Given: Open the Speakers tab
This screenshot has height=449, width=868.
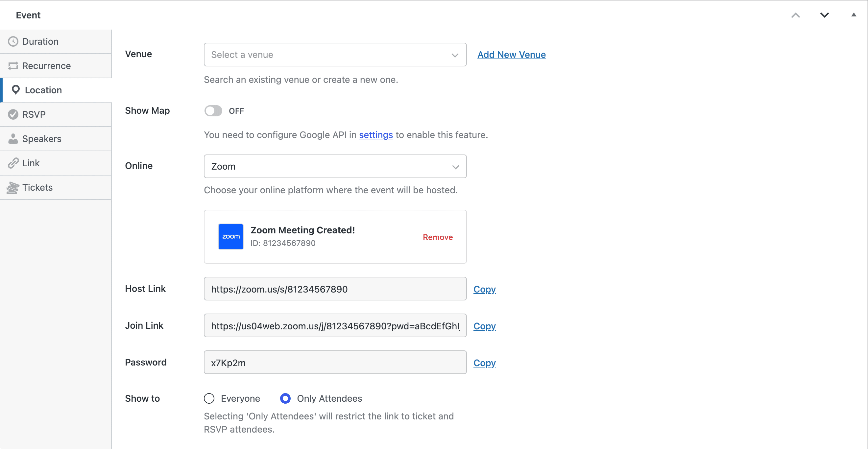Looking at the screenshot, I should [x=56, y=139].
